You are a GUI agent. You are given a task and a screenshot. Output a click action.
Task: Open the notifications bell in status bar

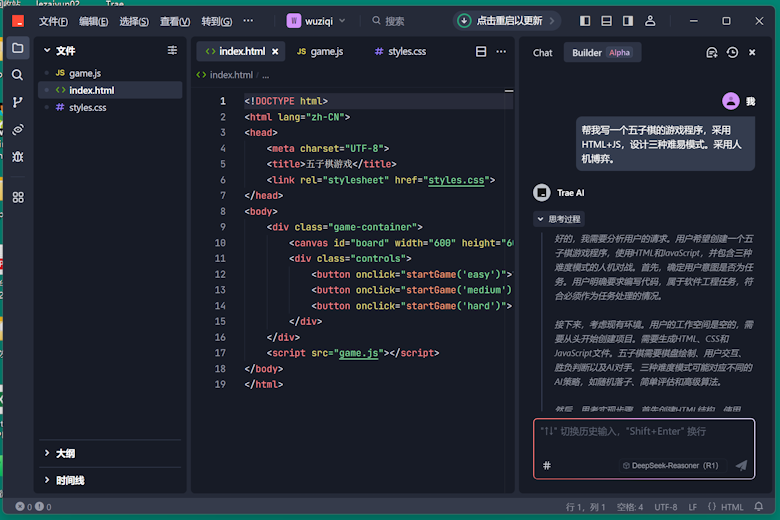coord(758,507)
